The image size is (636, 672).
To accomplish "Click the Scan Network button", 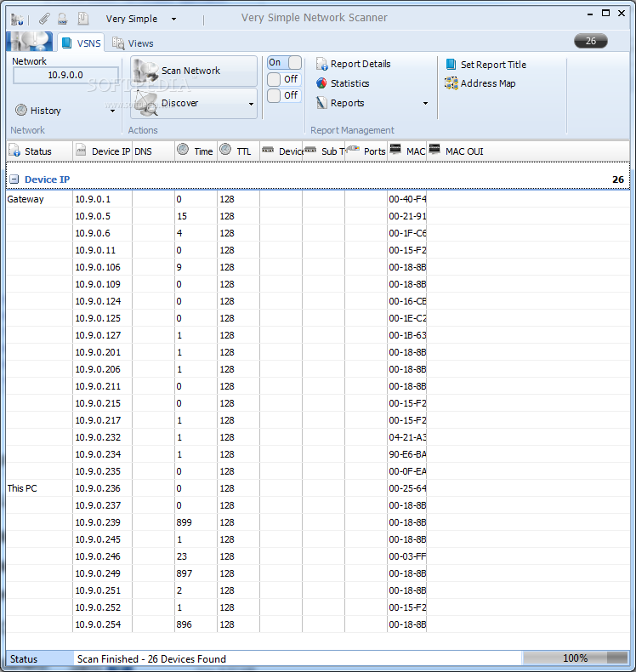I will [194, 71].
